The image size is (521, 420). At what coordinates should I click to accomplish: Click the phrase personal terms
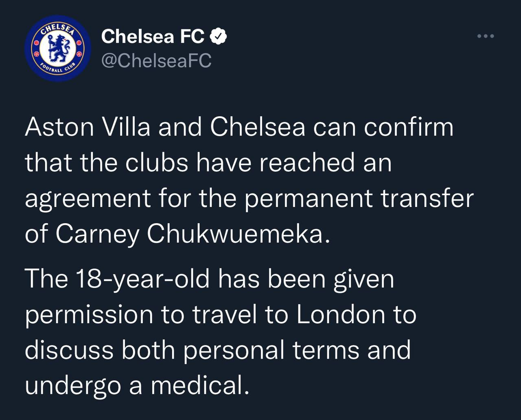[271, 350]
